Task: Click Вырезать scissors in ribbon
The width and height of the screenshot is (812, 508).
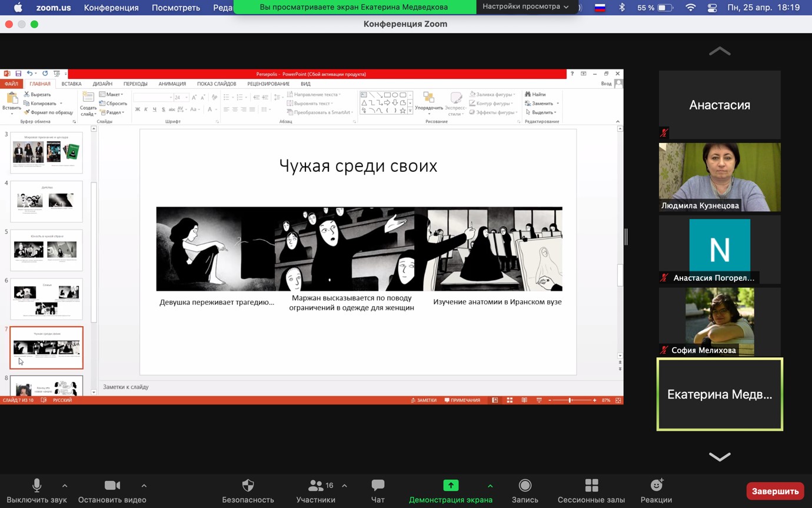Action: point(26,94)
